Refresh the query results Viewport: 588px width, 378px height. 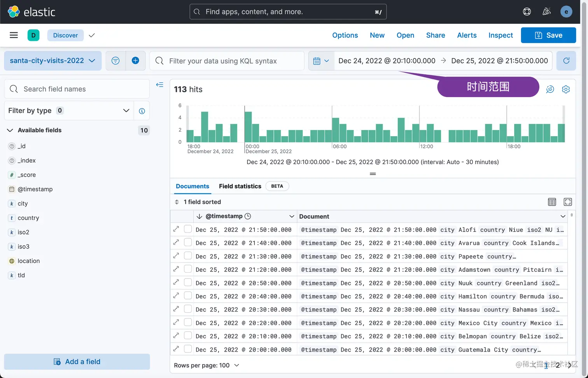point(566,61)
